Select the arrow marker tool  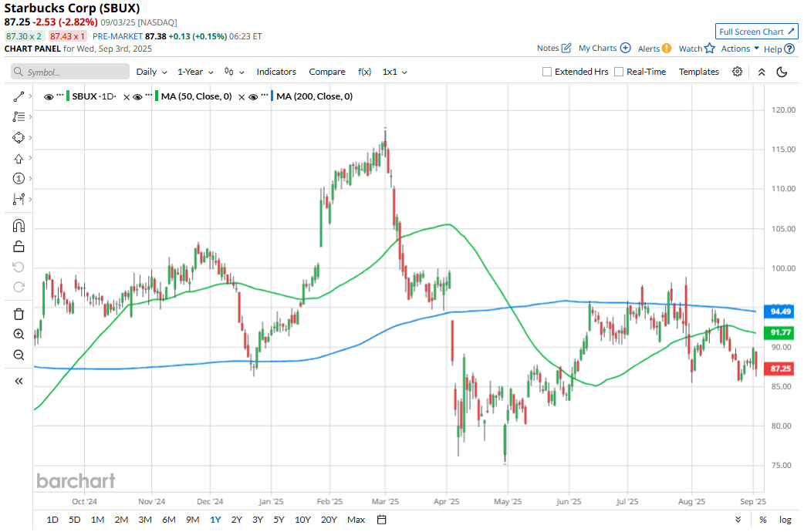(x=19, y=158)
